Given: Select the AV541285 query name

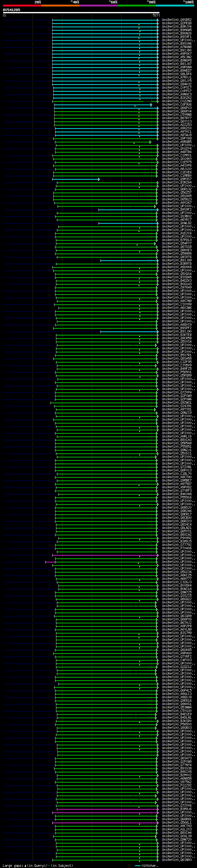Looking at the screenshot, I should click(11, 10).
